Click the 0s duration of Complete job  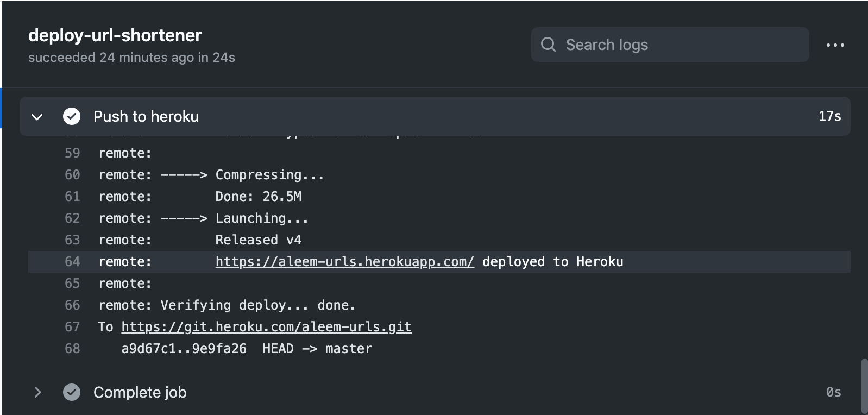click(833, 392)
